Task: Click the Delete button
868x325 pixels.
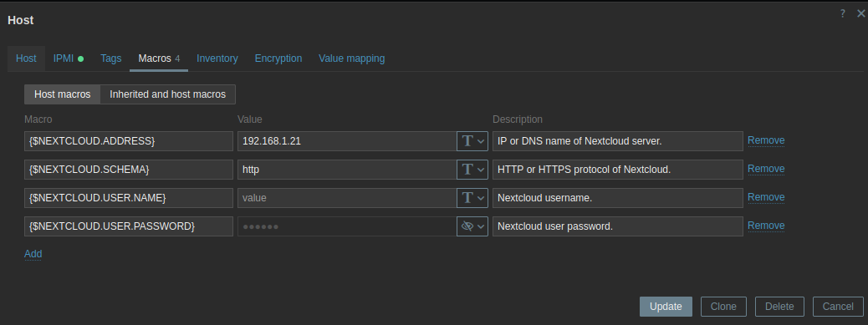Action: (x=779, y=307)
